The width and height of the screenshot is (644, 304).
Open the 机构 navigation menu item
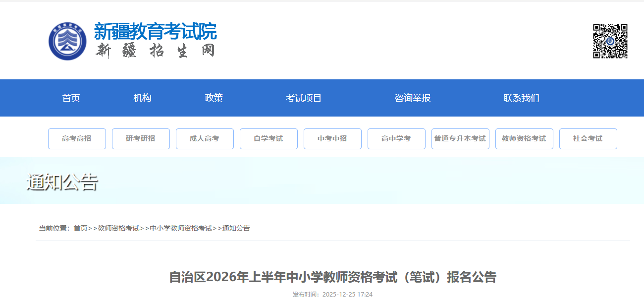tap(142, 98)
